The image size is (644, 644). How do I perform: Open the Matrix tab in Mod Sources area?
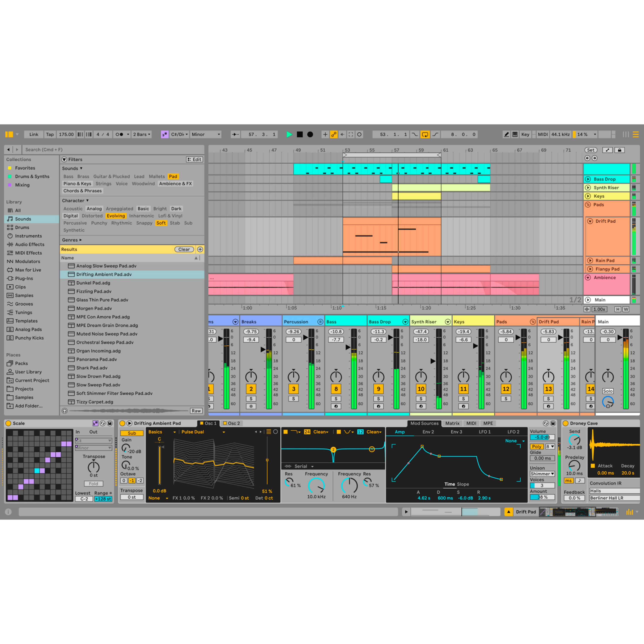(x=452, y=423)
